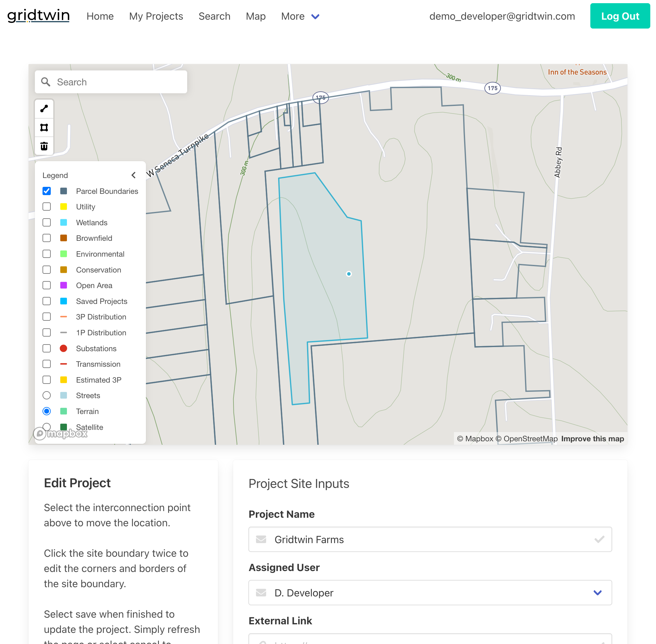
Task: Open the More navigation dropdown
Action: click(x=300, y=16)
